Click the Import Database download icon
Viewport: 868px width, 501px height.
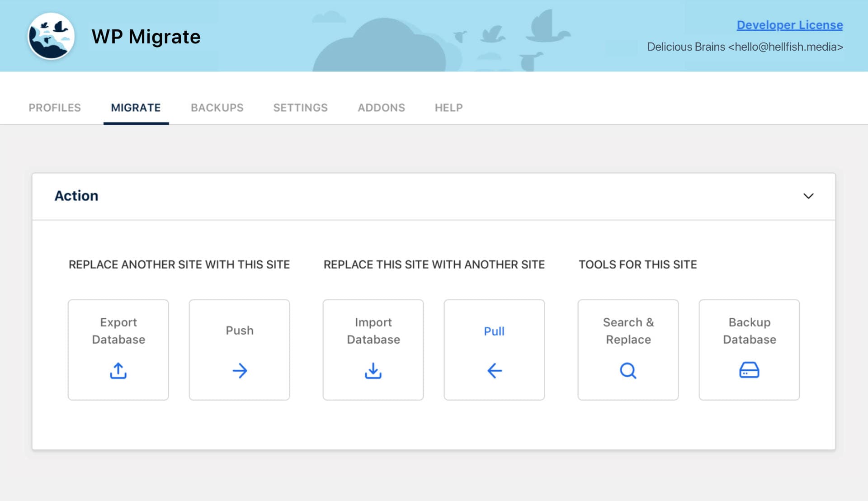(373, 371)
